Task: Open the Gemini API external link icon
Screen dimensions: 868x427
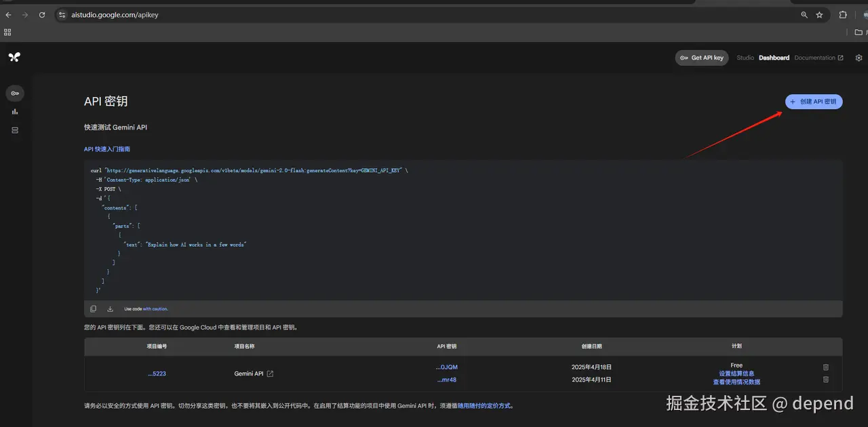Action: (x=270, y=373)
